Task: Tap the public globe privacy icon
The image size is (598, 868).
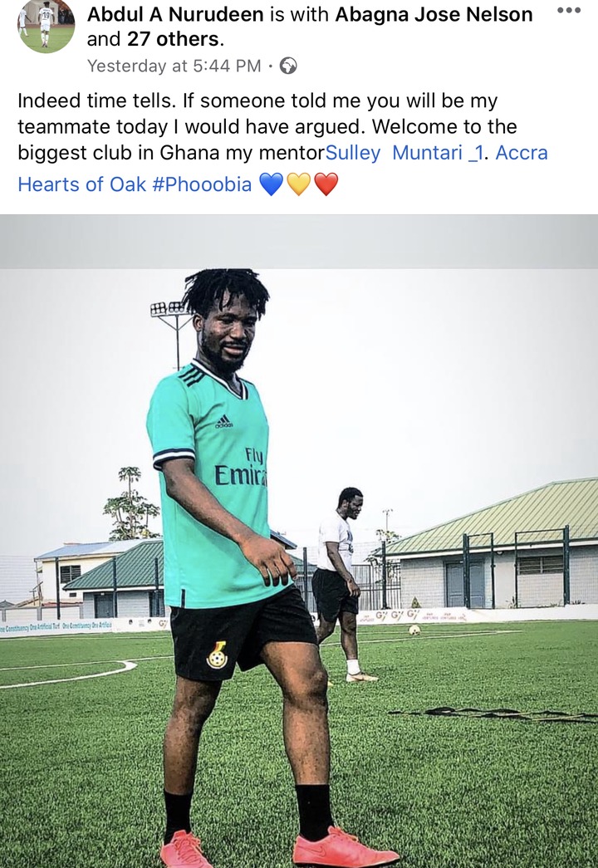Action: [x=288, y=66]
